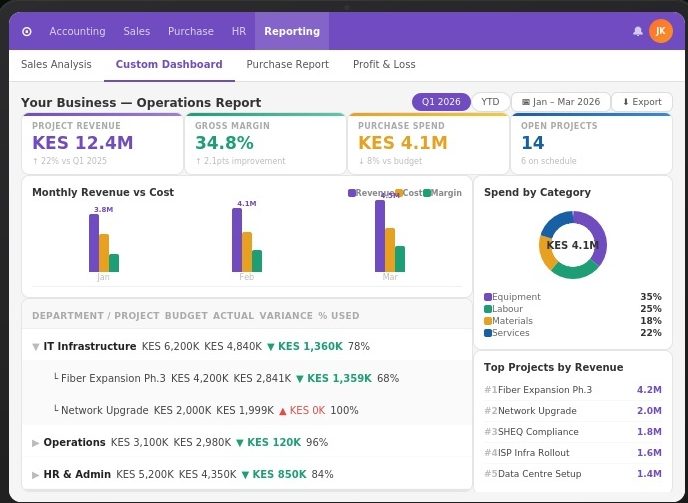Viewport: 688px width, 503px height.
Task: Open the Accounting menu
Action: [x=77, y=31]
